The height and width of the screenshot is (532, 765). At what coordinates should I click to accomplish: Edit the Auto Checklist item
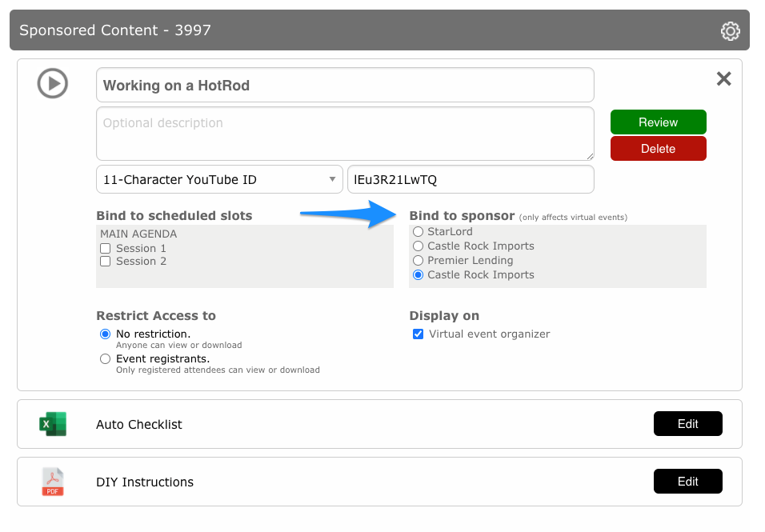tap(688, 424)
